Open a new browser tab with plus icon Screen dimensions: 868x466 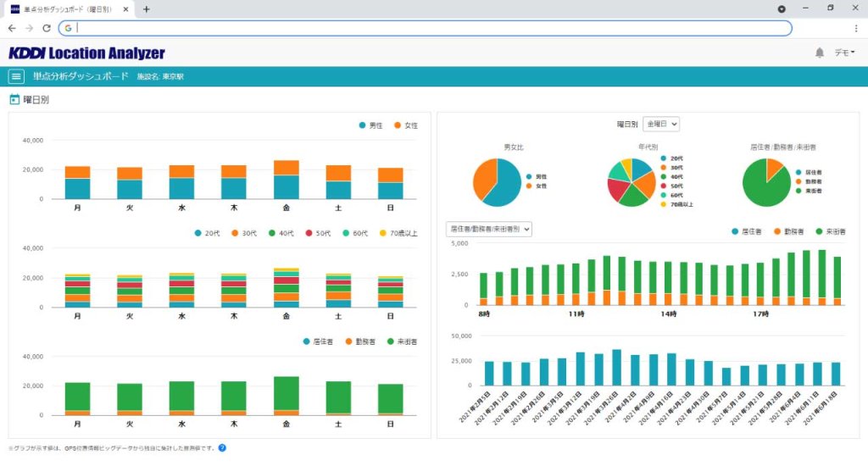tap(146, 9)
